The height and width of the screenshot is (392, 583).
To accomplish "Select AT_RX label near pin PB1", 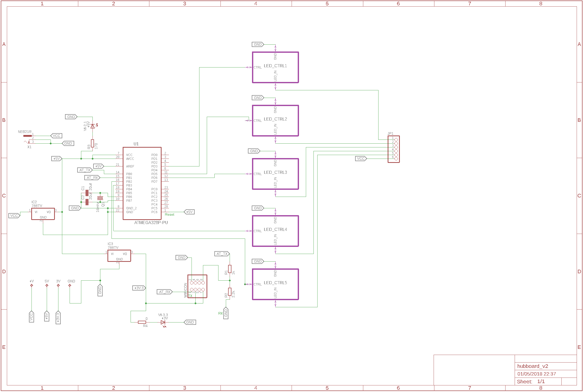I will [92, 178].
